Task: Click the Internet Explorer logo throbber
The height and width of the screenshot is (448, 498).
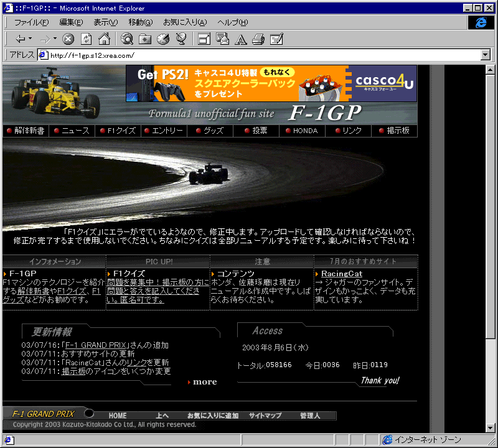Action: (481, 22)
